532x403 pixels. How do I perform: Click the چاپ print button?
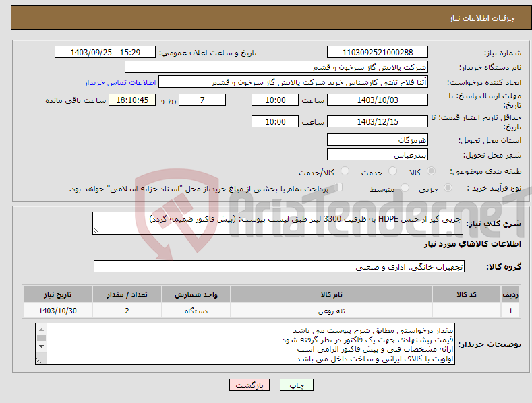(297, 385)
